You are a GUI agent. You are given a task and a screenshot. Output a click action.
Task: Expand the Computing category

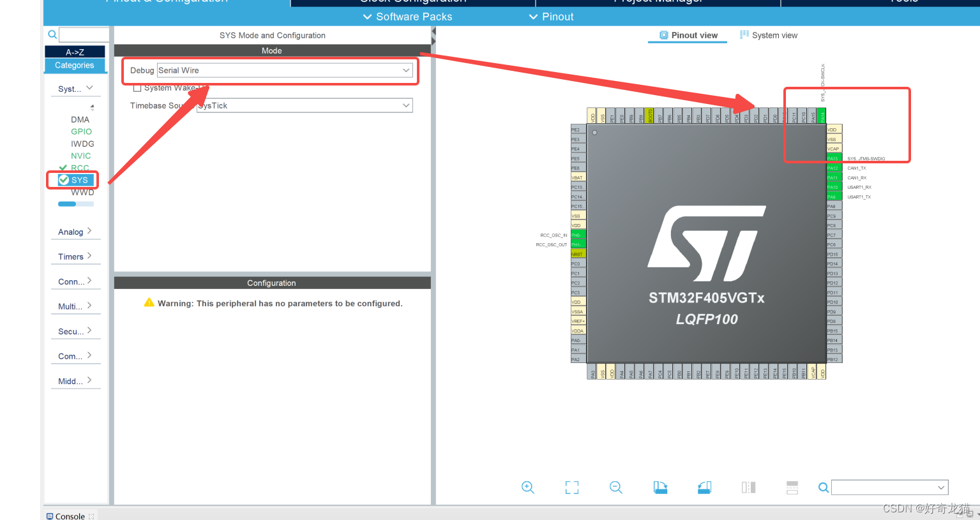click(75, 356)
